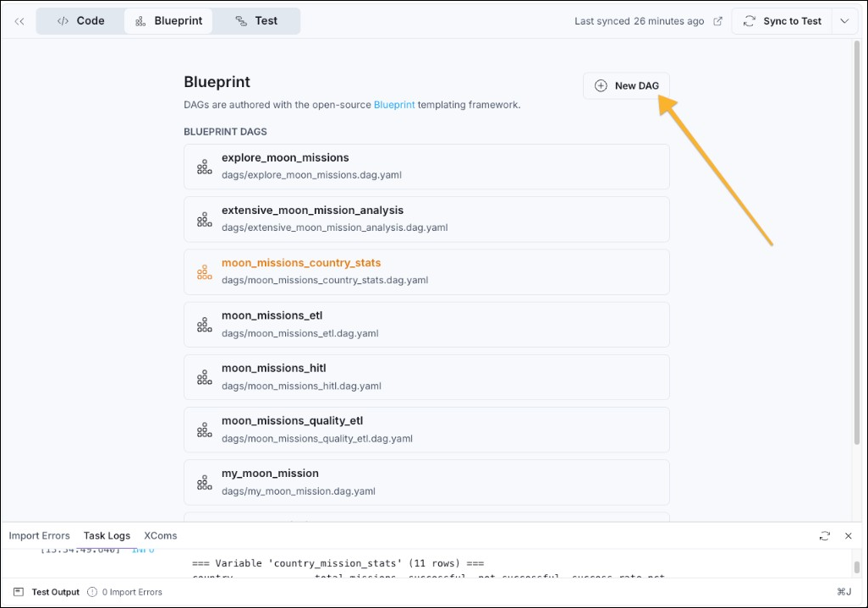Toggle the Test Output bottom panel
Viewport: 868px width, 608px height.
[47, 592]
